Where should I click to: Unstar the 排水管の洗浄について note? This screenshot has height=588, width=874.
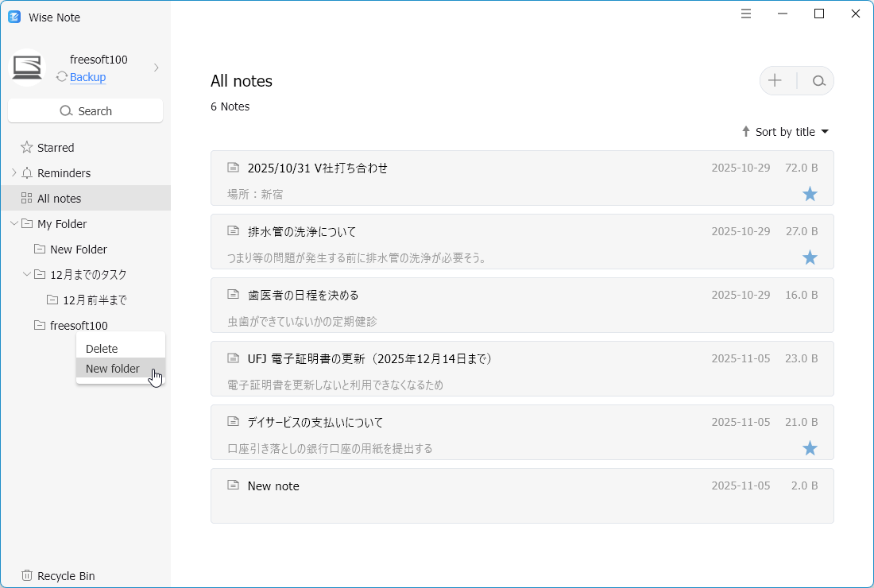tap(810, 257)
